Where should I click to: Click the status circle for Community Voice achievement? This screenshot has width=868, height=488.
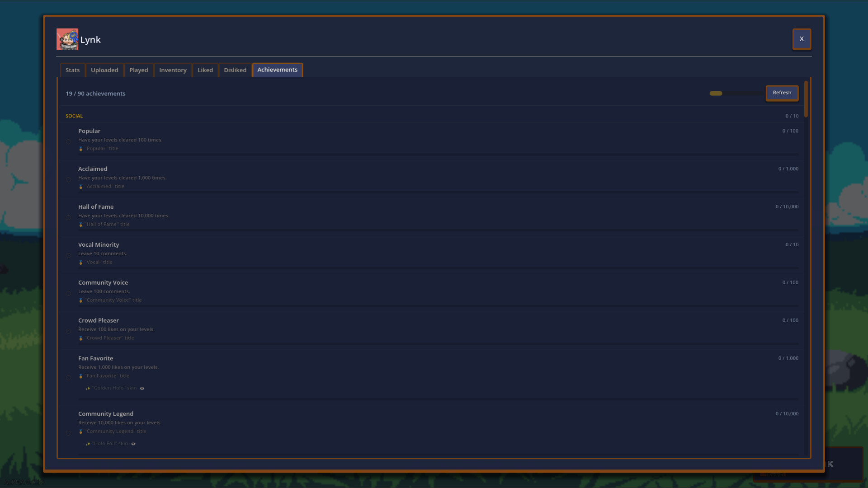(69, 293)
